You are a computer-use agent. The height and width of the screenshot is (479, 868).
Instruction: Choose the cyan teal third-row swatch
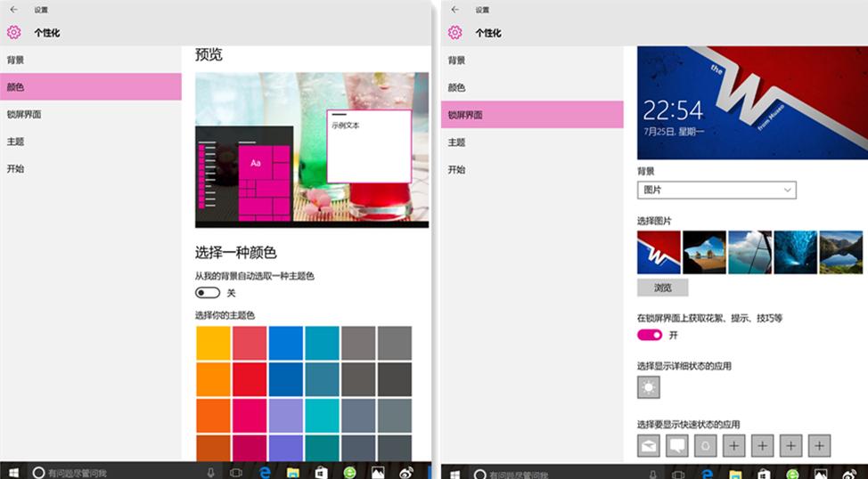tap(323, 416)
